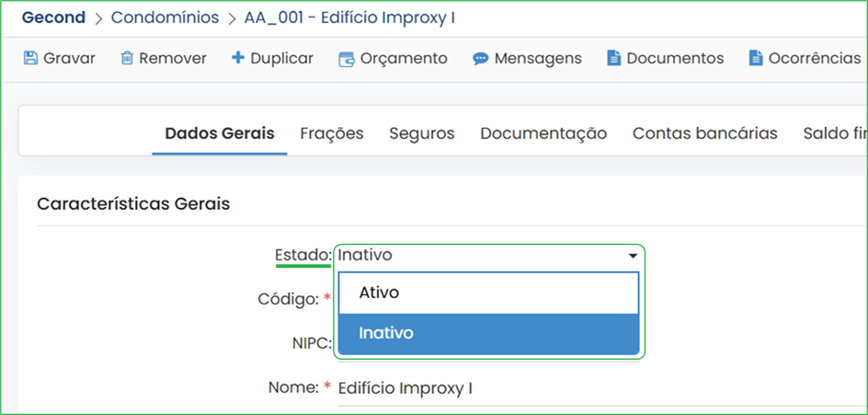Open the Contas bancárias tab
Viewport: 868px width, 415px height.
(x=704, y=133)
